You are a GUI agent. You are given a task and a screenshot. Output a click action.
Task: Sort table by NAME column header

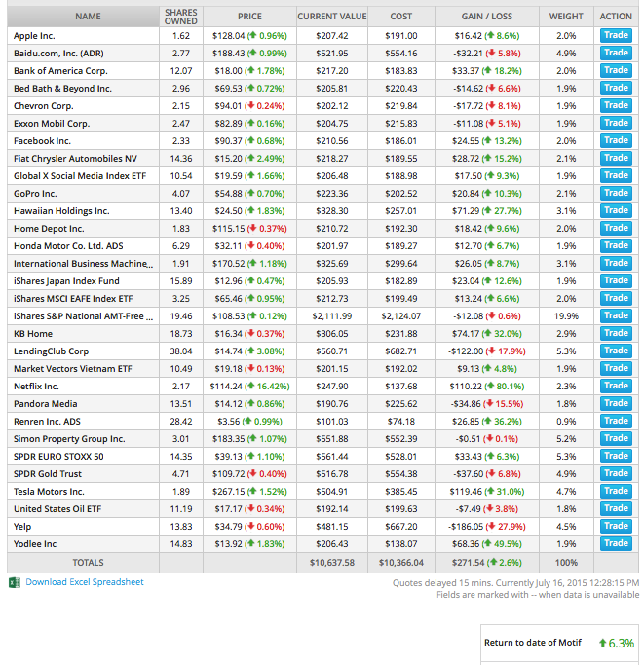(x=83, y=17)
